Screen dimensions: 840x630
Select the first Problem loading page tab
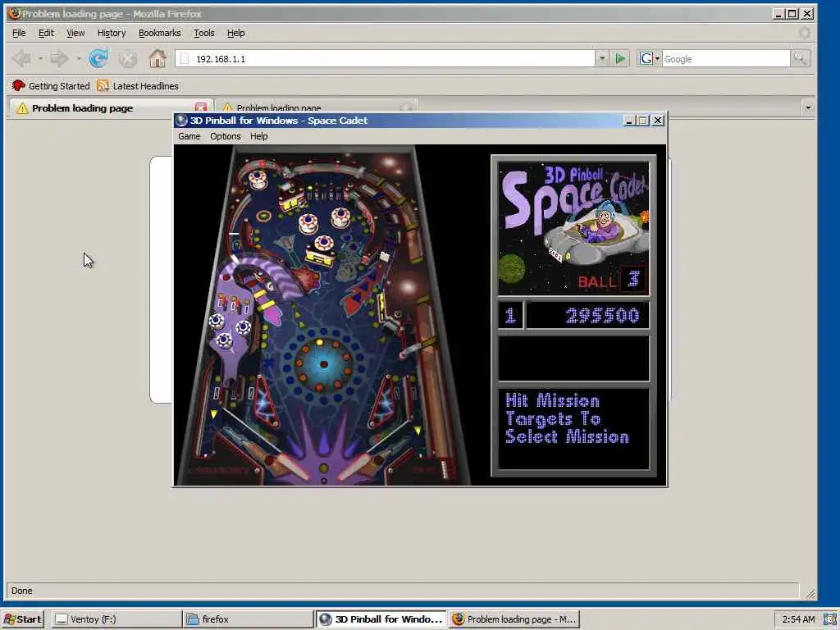pyautogui.click(x=110, y=107)
